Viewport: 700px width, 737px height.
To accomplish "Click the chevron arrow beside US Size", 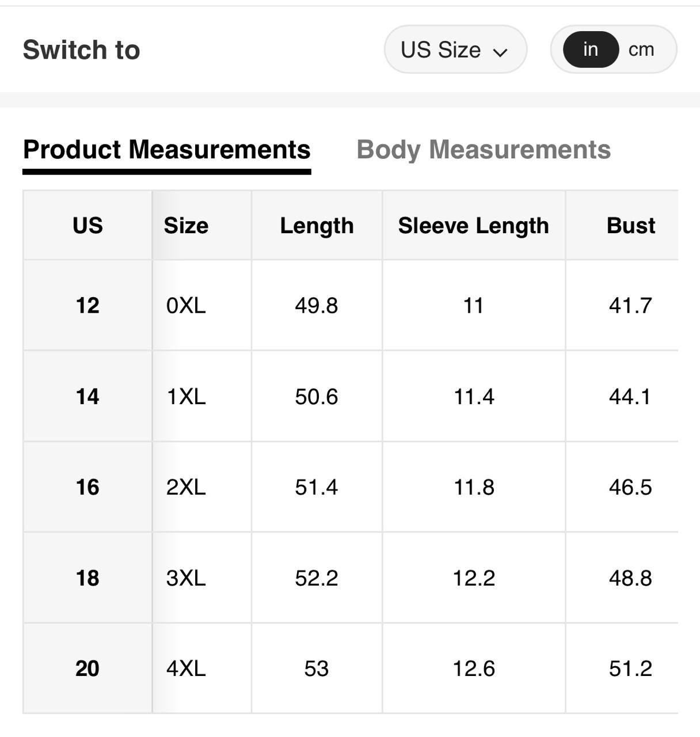I will point(500,52).
